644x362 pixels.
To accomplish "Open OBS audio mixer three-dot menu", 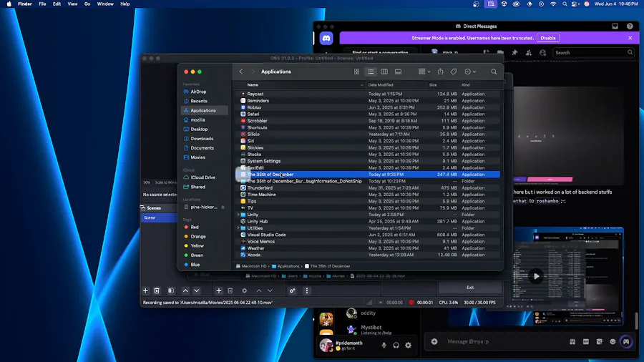I will point(306,290).
